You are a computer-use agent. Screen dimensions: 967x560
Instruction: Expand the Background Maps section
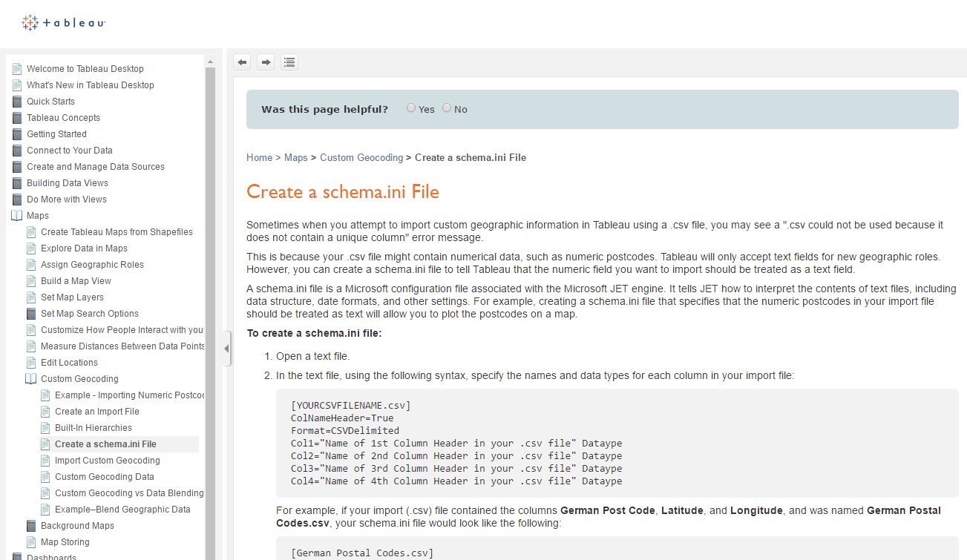click(x=30, y=525)
